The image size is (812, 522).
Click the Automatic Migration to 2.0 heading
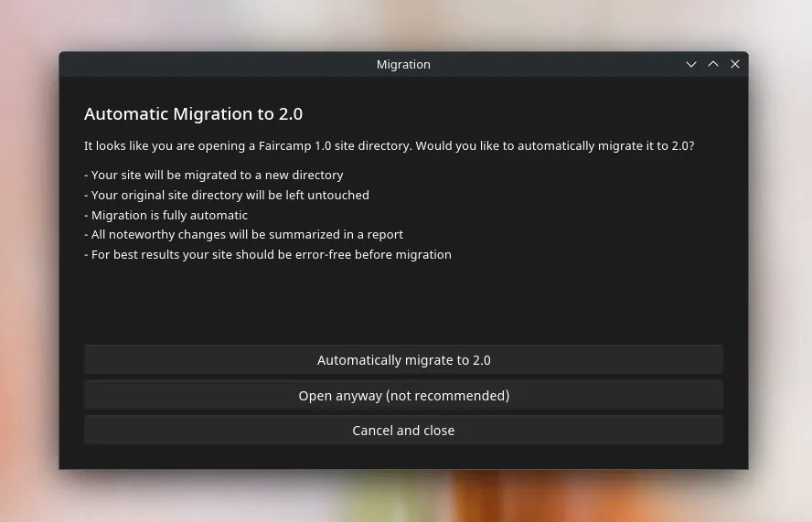tap(193, 114)
